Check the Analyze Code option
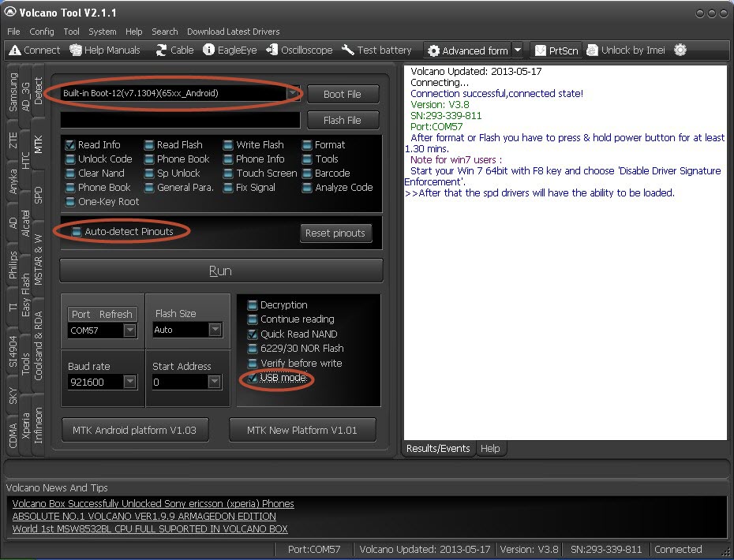 point(307,188)
